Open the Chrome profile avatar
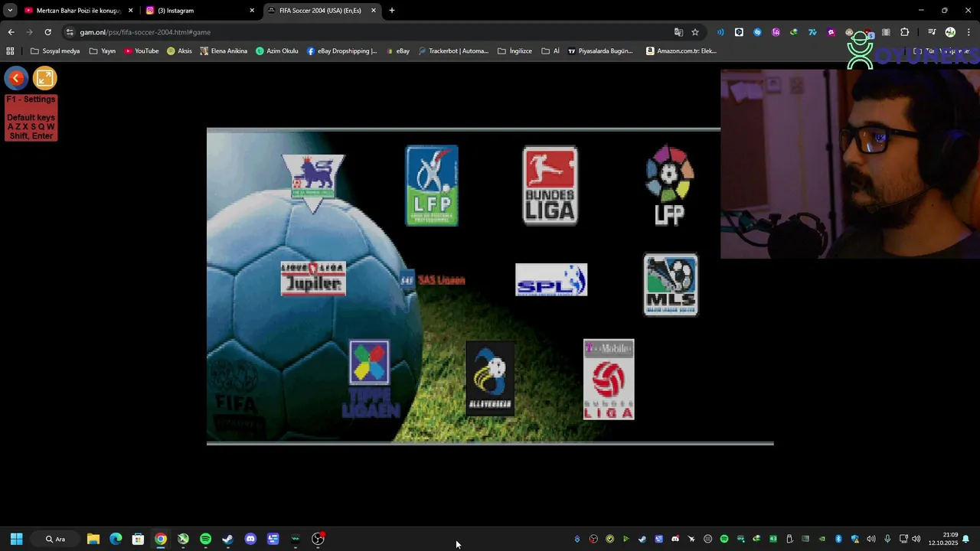Screen dimensions: 980x551 [950, 32]
